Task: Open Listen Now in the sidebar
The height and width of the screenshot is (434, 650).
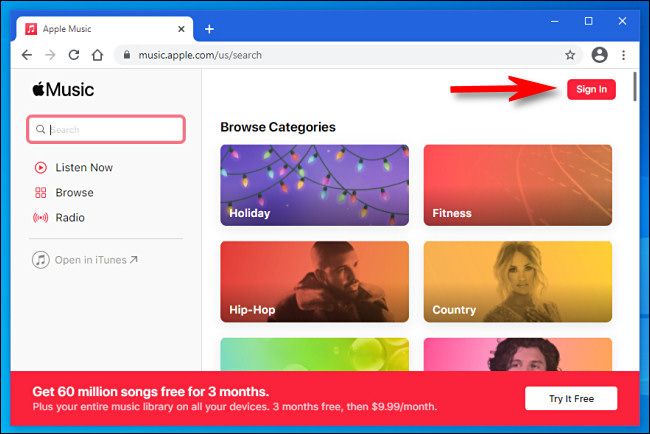Action: (x=73, y=167)
